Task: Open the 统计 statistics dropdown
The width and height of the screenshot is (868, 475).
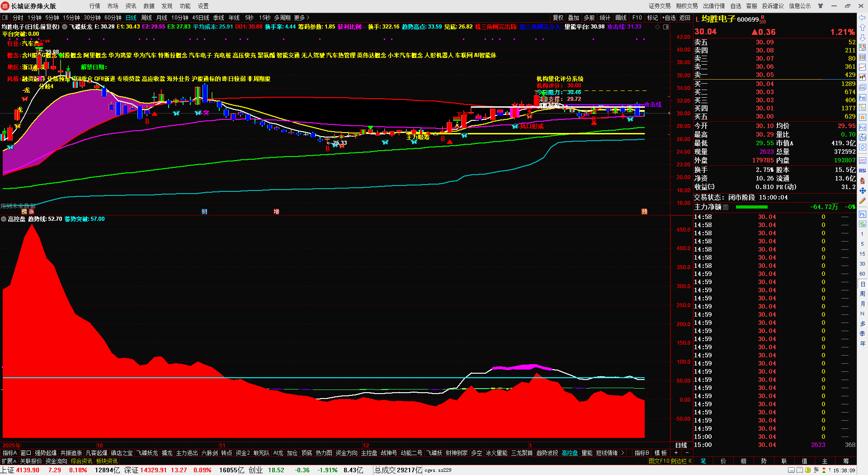Action: [x=605, y=18]
